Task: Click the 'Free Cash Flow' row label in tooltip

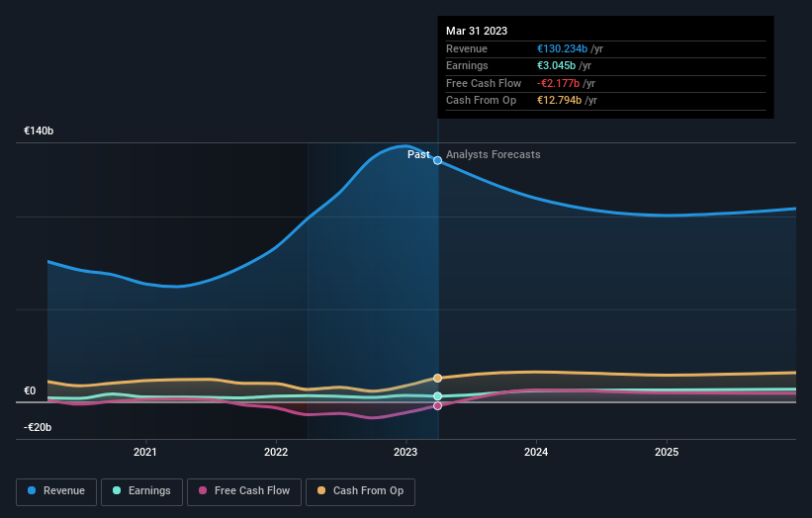Action: click(x=484, y=83)
